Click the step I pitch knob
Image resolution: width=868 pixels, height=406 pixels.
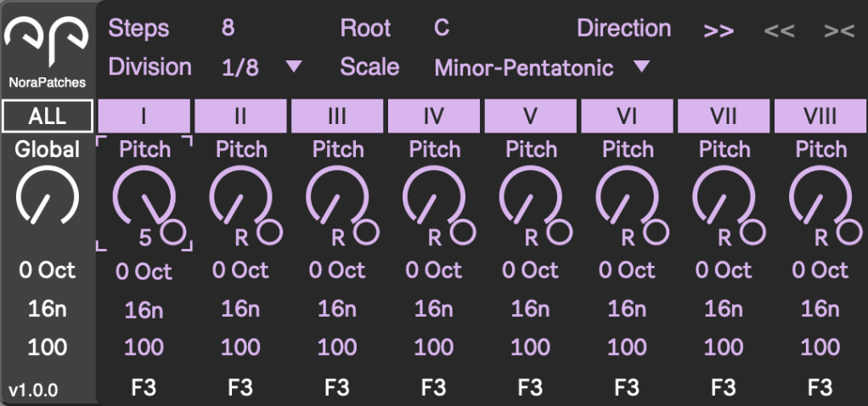(144, 196)
